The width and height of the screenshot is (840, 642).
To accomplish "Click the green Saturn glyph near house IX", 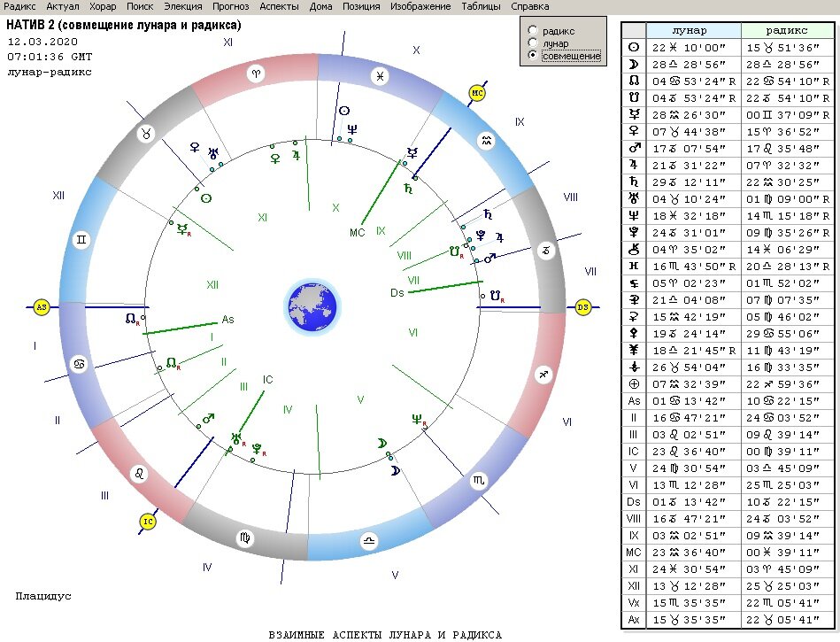I will click(x=409, y=188).
